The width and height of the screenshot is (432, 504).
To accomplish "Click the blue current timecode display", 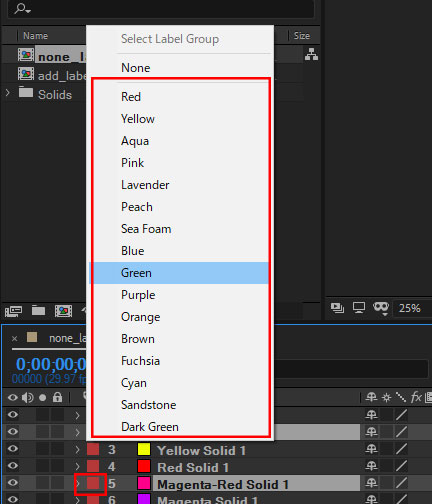I will pos(51,364).
